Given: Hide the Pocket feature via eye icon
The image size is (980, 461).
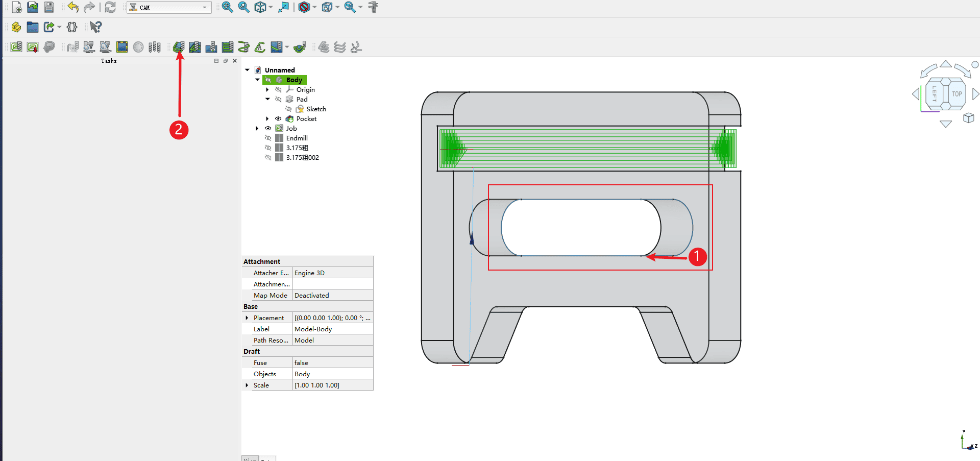Looking at the screenshot, I should pos(278,119).
